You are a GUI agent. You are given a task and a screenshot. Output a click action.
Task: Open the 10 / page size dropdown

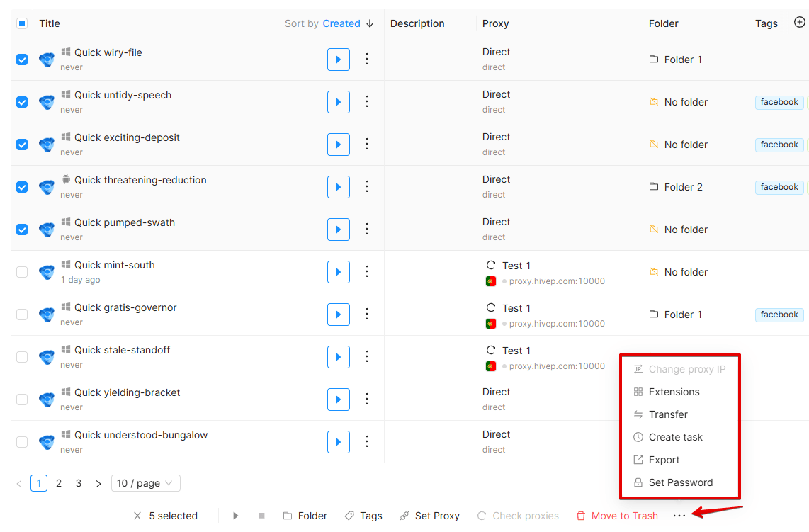click(x=145, y=483)
